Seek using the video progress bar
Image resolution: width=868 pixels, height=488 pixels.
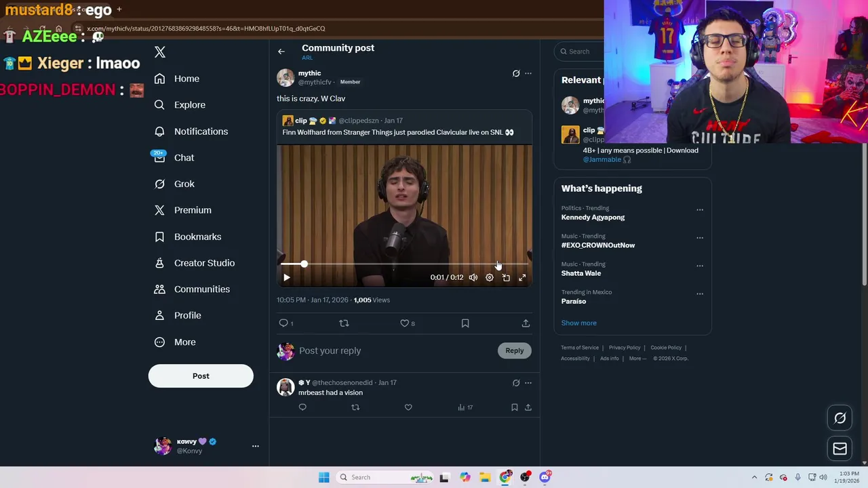[404, 264]
